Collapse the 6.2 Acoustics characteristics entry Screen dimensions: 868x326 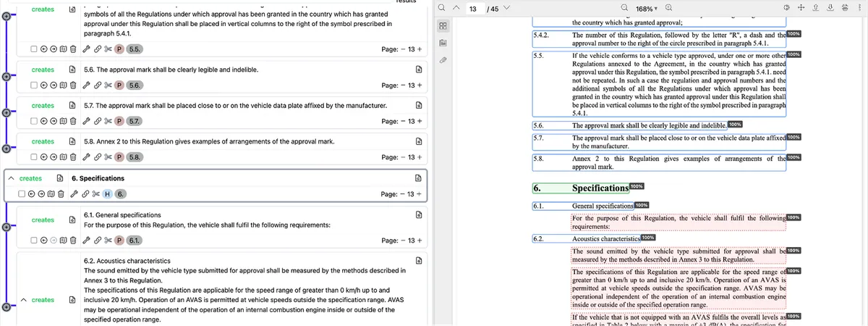coord(24,299)
